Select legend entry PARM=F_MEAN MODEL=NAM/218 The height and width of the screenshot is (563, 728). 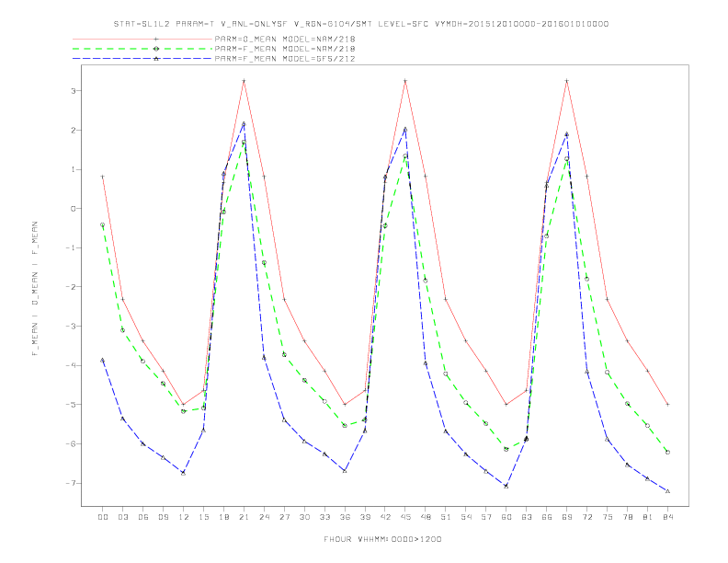tap(285, 49)
